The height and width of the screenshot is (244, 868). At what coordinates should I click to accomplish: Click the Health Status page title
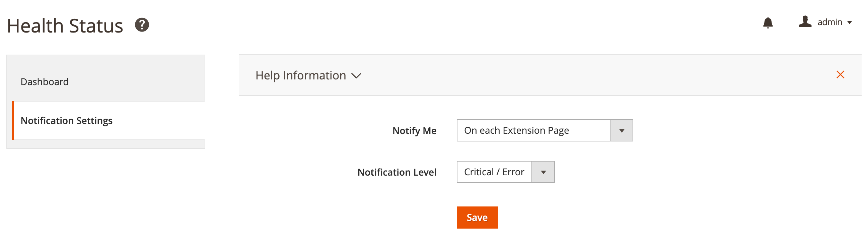[x=65, y=26]
